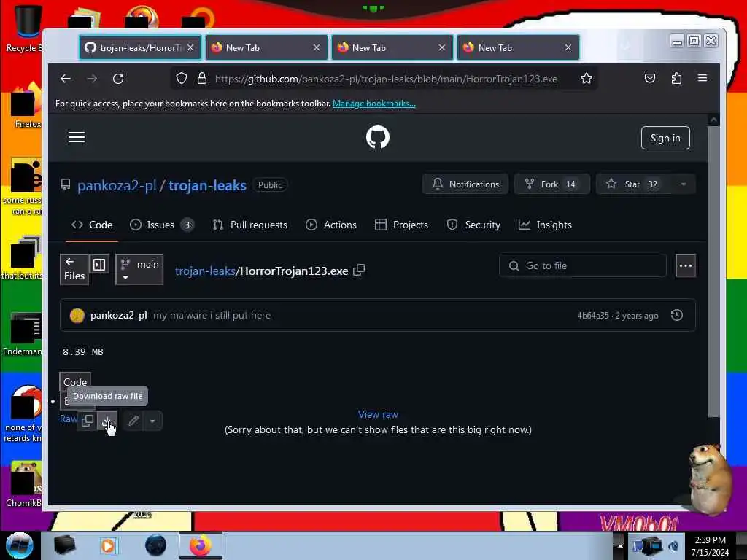Copy file path next to HorrorTrojan123.exe
Screen dimensions: 747x560
click(x=359, y=270)
